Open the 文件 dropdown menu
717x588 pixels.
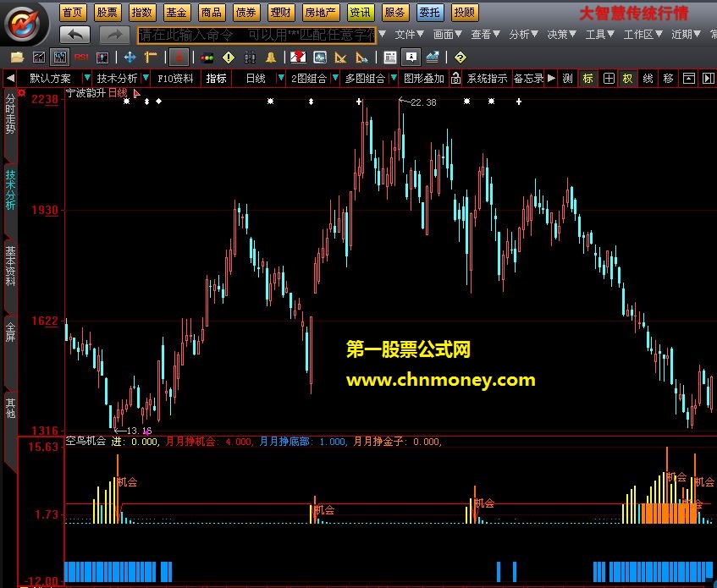pyautogui.click(x=410, y=35)
